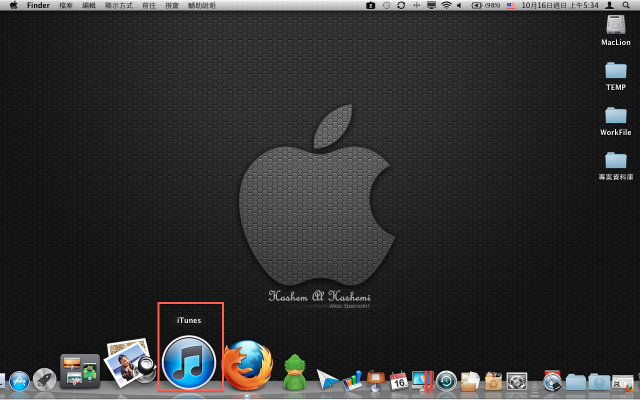The width and height of the screenshot is (640, 400).
Task: Launch Preview photo icon in Dock
Action: 130,362
